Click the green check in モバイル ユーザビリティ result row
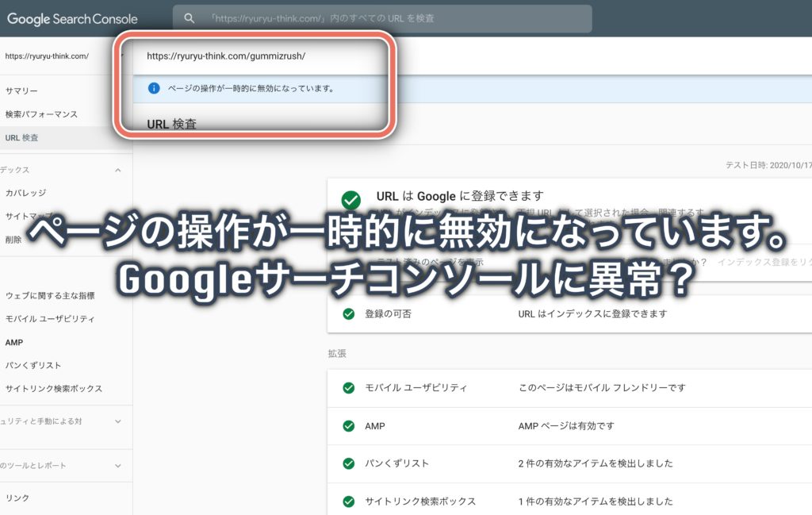812x515 pixels. tap(349, 388)
